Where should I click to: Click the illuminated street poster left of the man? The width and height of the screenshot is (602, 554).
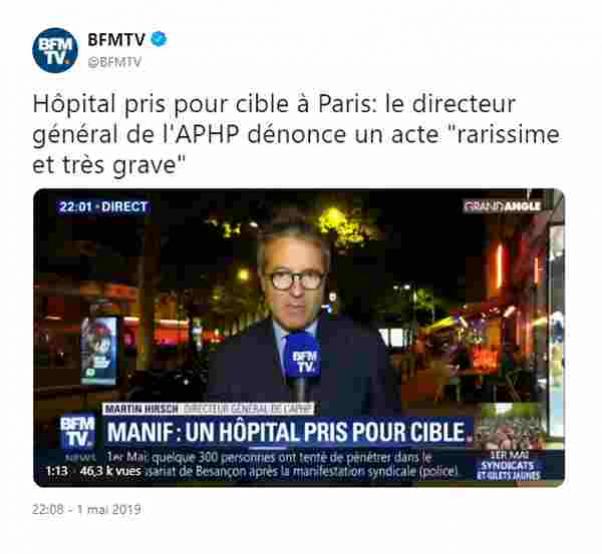99,351
